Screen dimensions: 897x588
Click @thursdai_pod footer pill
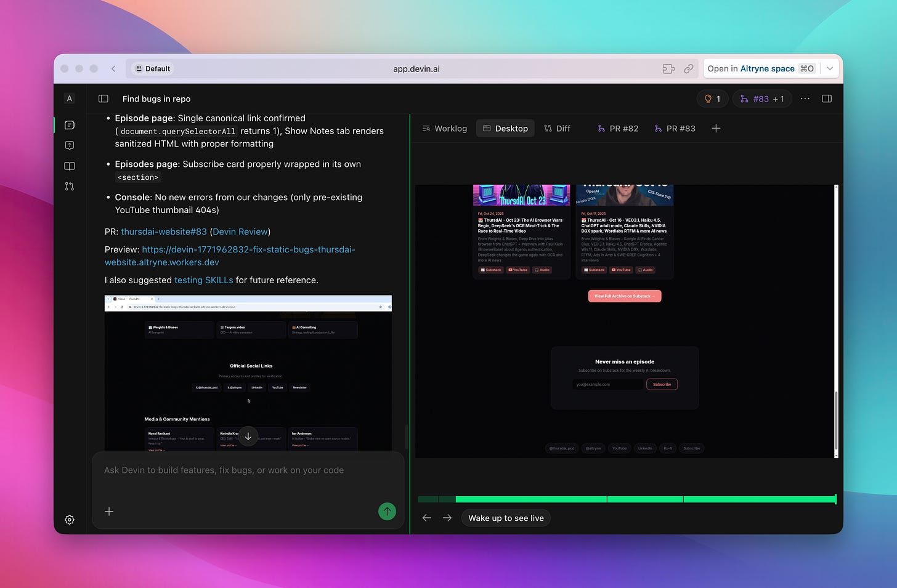click(562, 448)
